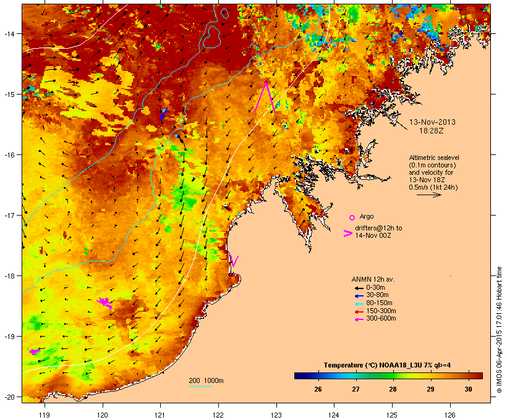Viewport: 507px width, 420px height.
Task: Click the black 0-30m legend arrow
Action: coord(359,288)
